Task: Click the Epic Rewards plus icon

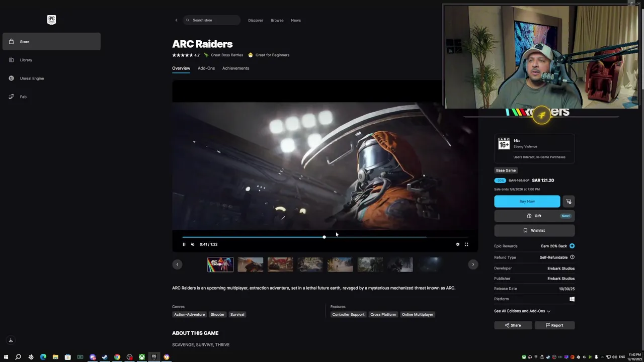Action: pos(572,246)
